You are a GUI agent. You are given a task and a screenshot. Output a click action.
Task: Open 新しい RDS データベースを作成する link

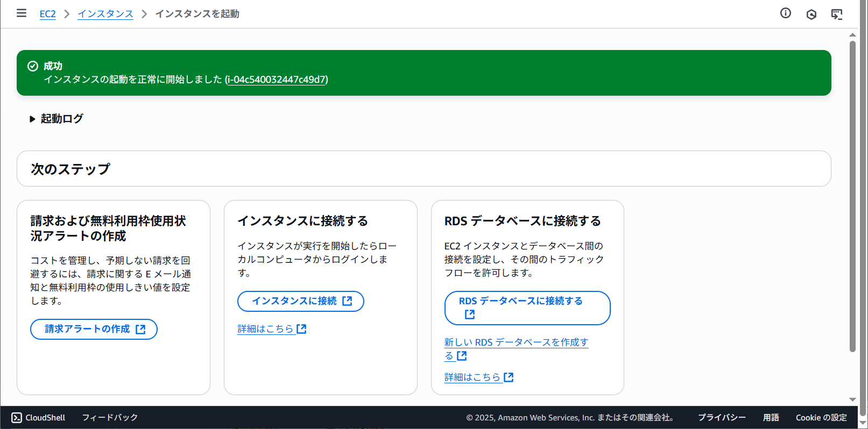[516, 342]
